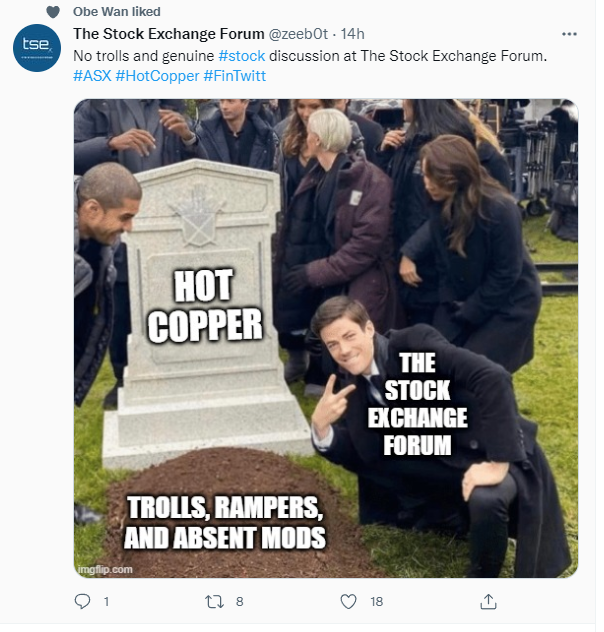Like the tweet with the heart icon
The image size is (604, 632).
[349, 601]
